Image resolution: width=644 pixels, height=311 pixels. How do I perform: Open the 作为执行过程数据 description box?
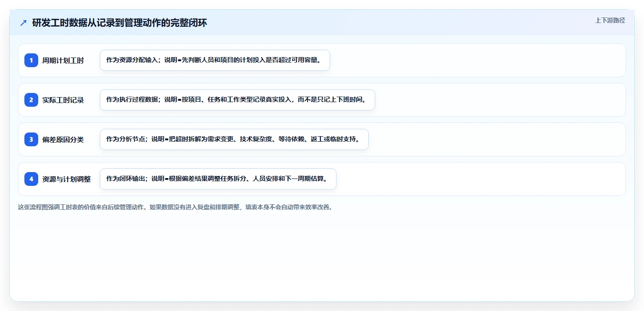point(238,100)
